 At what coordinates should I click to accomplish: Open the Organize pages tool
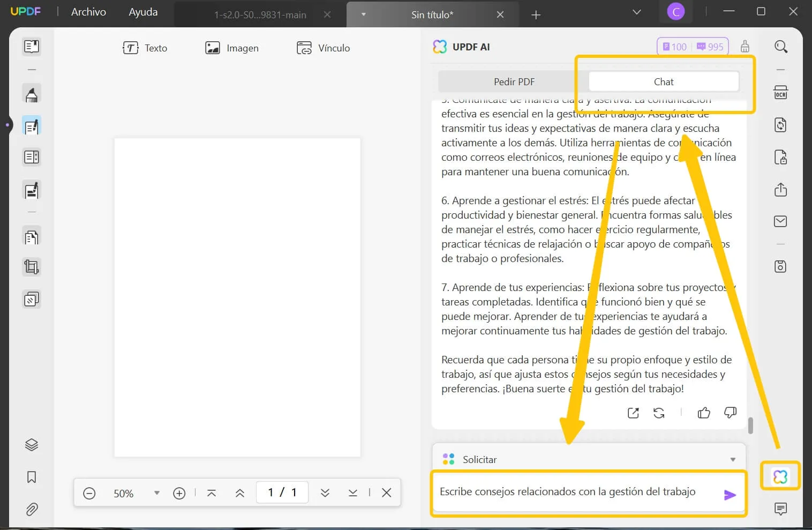click(32, 236)
